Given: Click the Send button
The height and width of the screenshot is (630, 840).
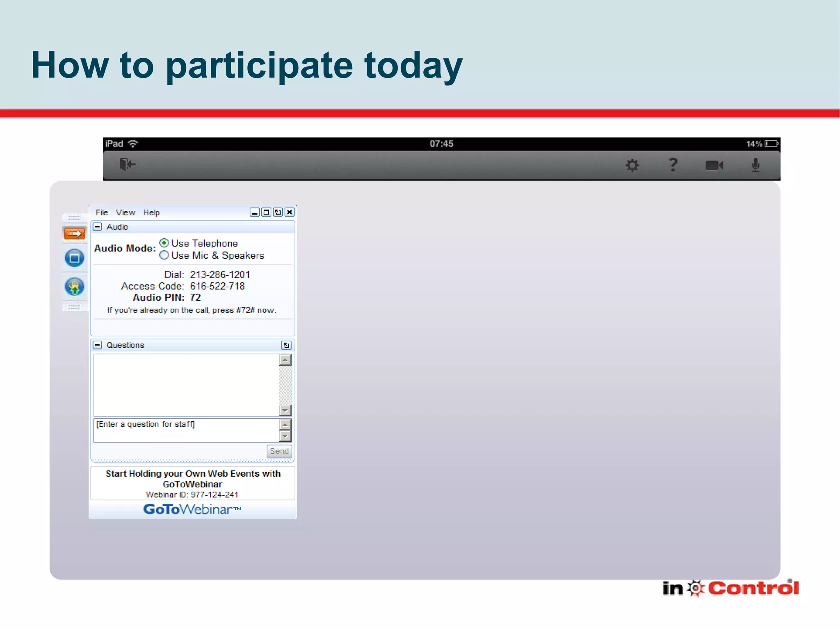Looking at the screenshot, I should pyautogui.click(x=279, y=451).
